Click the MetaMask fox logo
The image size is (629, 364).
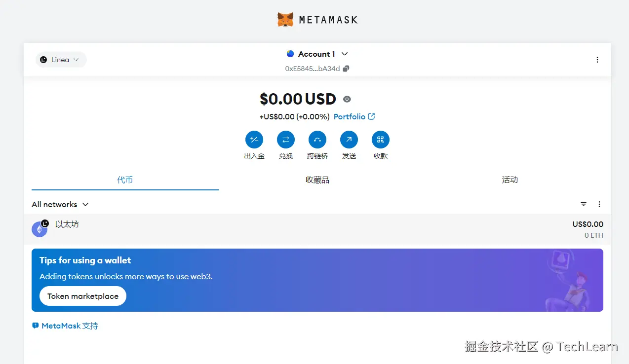pyautogui.click(x=285, y=20)
